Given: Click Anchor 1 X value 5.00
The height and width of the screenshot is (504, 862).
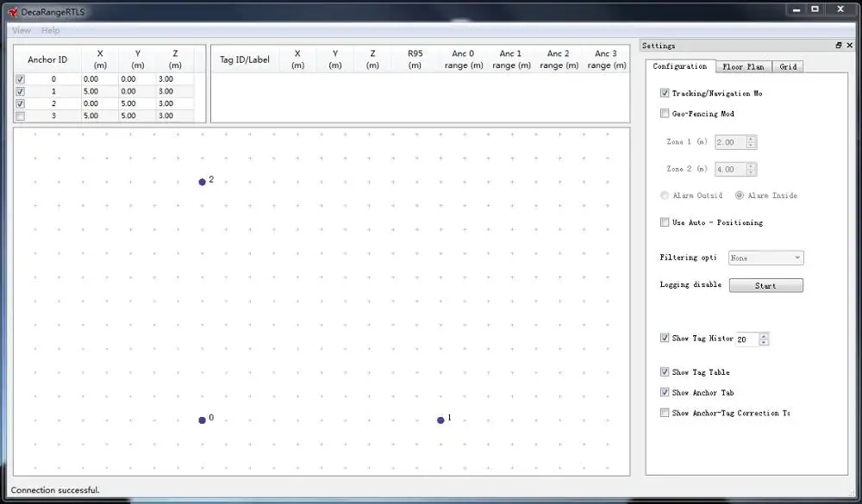Looking at the screenshot, I should (99, 91).
